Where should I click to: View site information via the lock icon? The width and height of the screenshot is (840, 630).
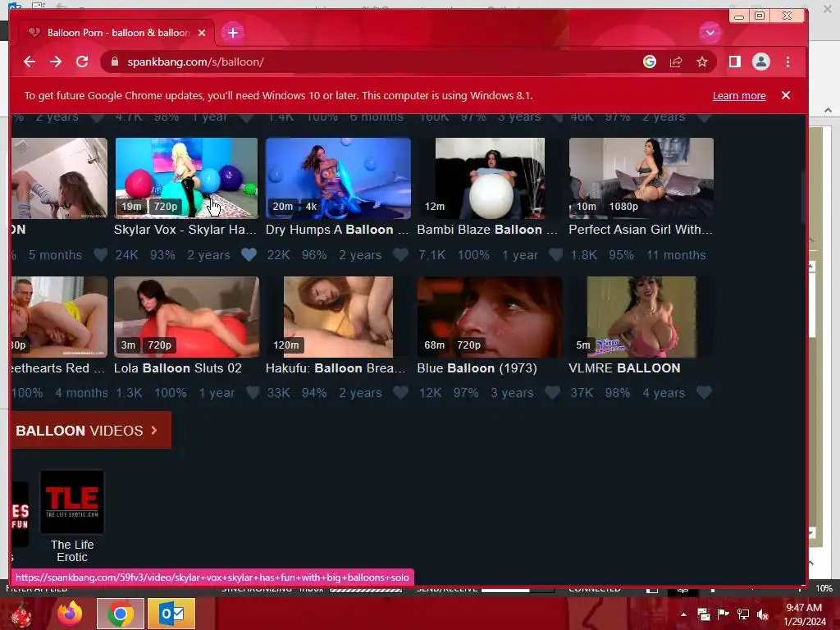pyautogui.click(x=114, y=62)
